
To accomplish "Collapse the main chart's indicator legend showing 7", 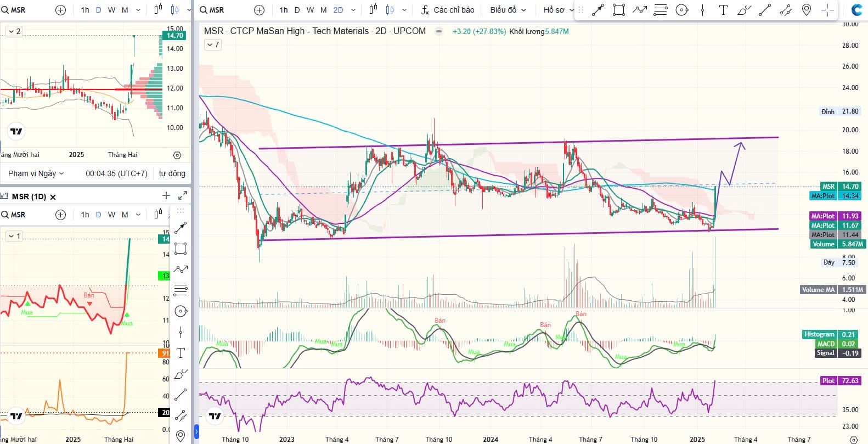I will click(213, 44).
